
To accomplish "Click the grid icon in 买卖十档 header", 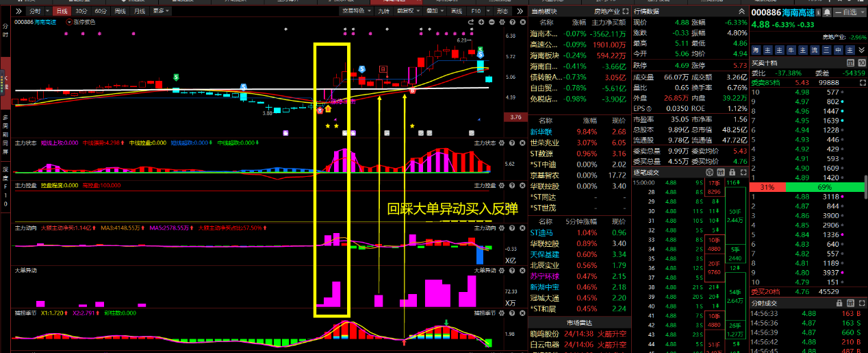I will click(851, 63).
